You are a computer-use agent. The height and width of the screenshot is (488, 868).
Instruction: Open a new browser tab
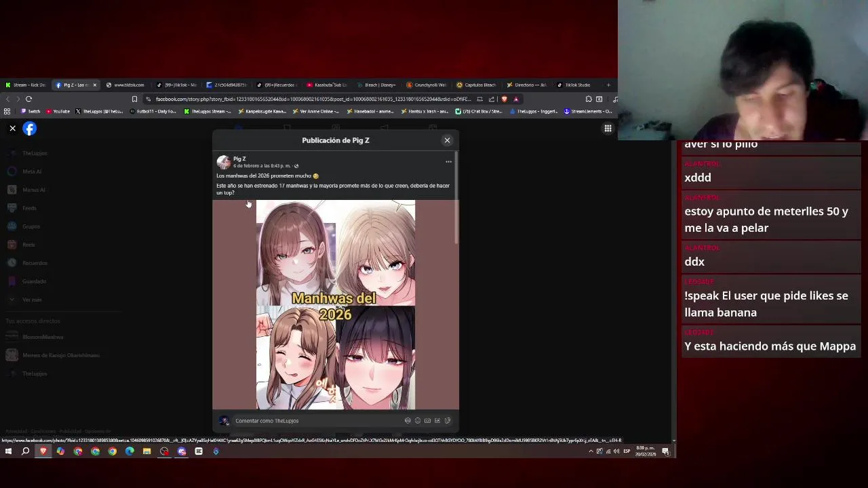pos(608,85)
